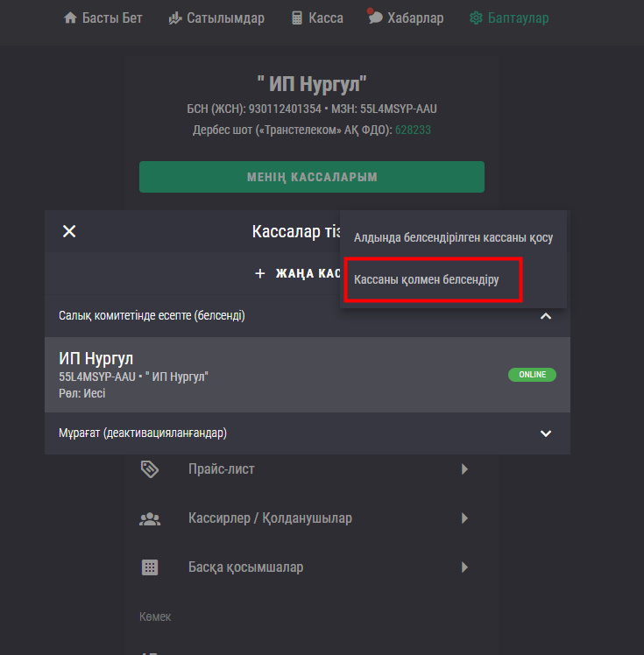Open account link 628233
Image resolution: width=644 pixels, height=655 pixels.
pos(413,130)
